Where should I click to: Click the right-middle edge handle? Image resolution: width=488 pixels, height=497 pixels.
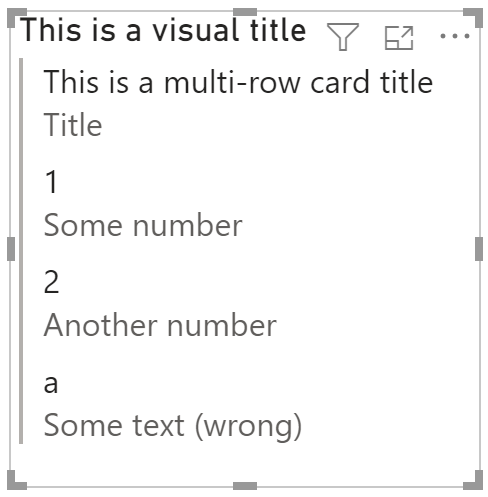point(479,249)
